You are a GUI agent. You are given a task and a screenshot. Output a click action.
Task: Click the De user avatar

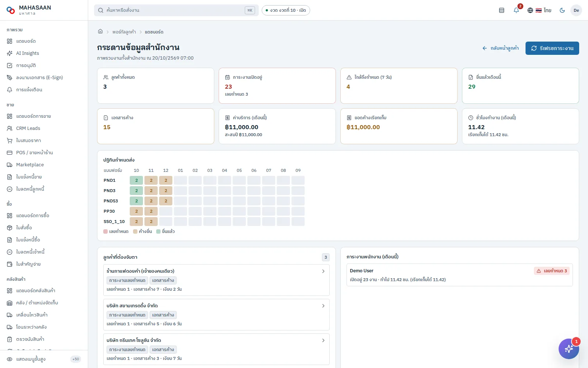[576, 10]
